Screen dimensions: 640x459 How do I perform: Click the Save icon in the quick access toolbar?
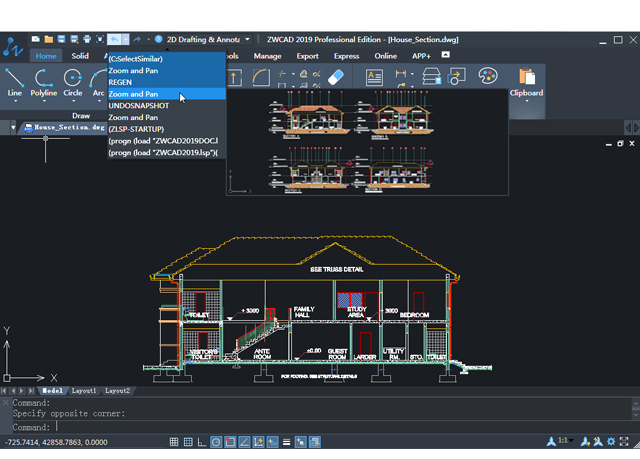pyautogui.click(x=61, y=39)
